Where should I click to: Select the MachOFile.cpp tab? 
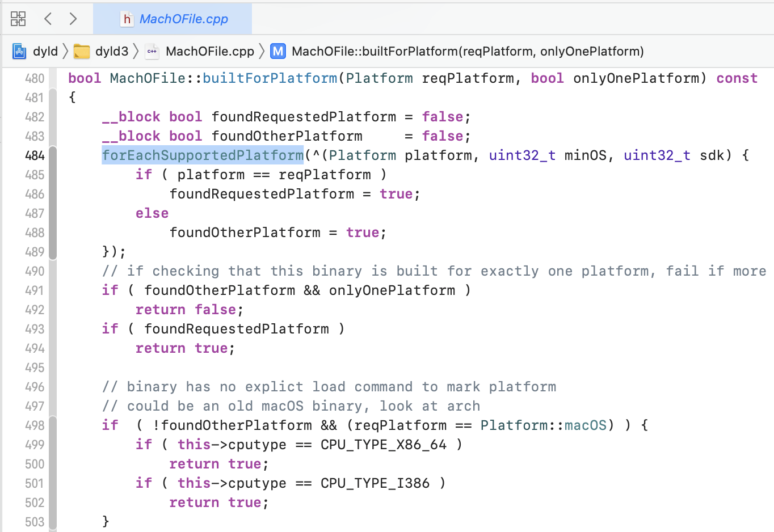click(x=173, y=19)
